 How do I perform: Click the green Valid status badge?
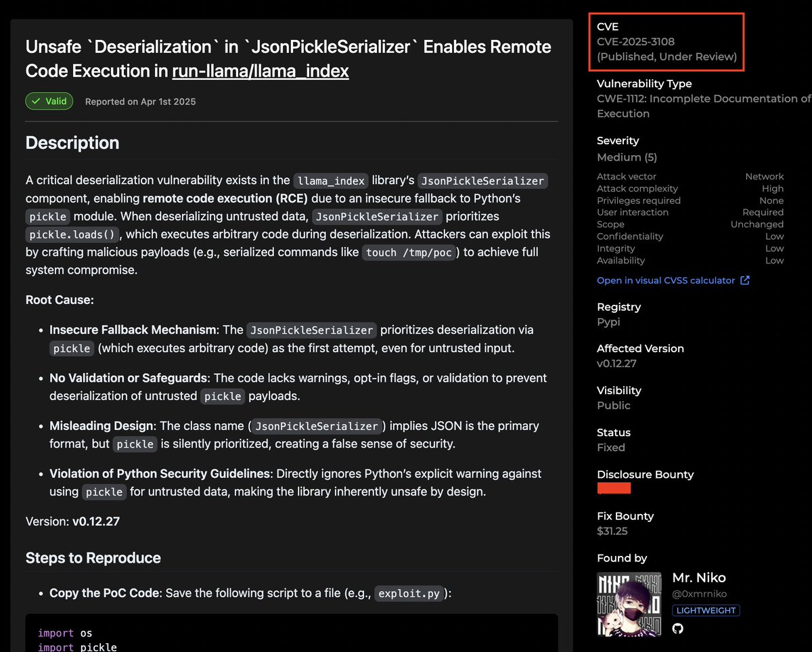(49, 101)
